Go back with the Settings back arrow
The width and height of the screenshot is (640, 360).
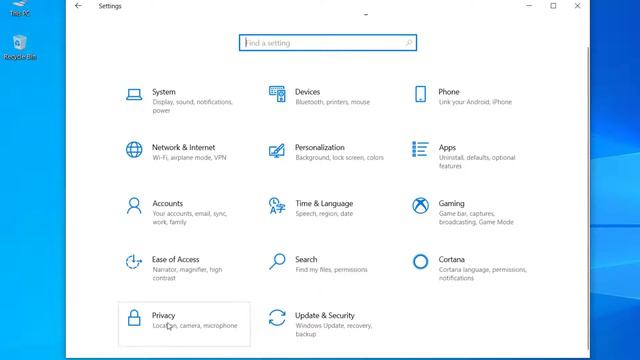(78, 6)
